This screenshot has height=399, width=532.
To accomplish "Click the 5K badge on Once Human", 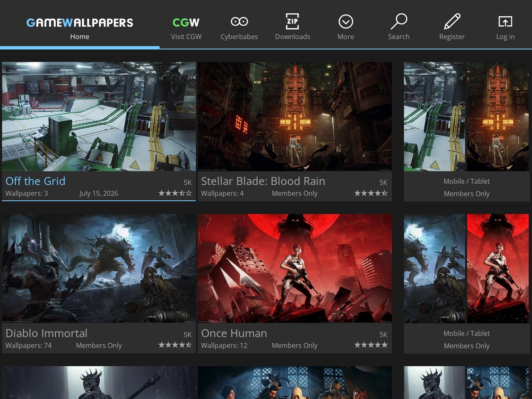I will [x=383, y=335].
